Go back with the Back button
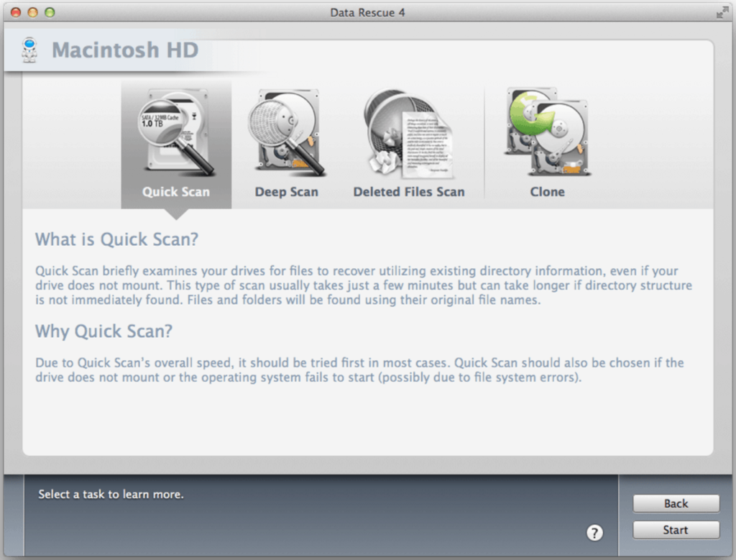This screenshot has width=736, height=560. (x=676, y=504)
